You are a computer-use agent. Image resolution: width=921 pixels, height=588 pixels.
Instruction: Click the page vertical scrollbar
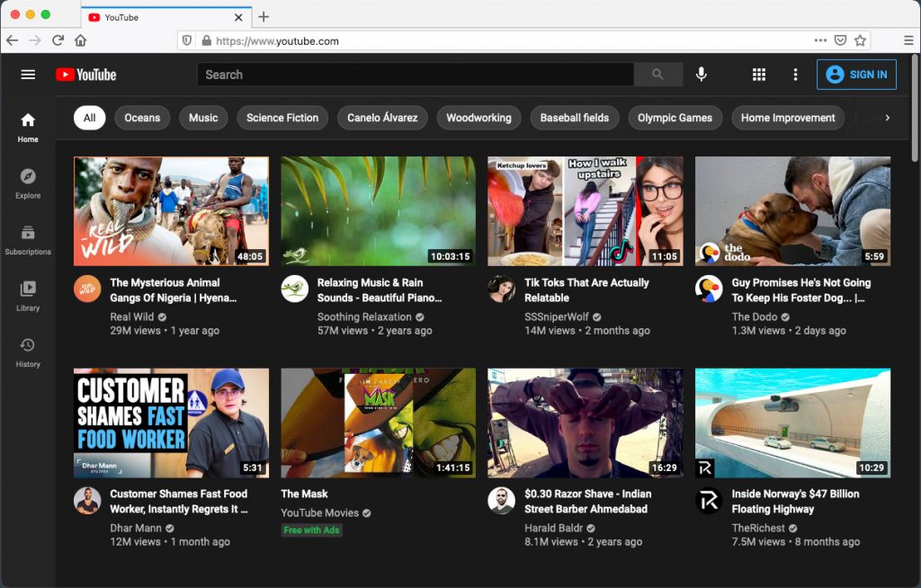[x=915, y=108]
